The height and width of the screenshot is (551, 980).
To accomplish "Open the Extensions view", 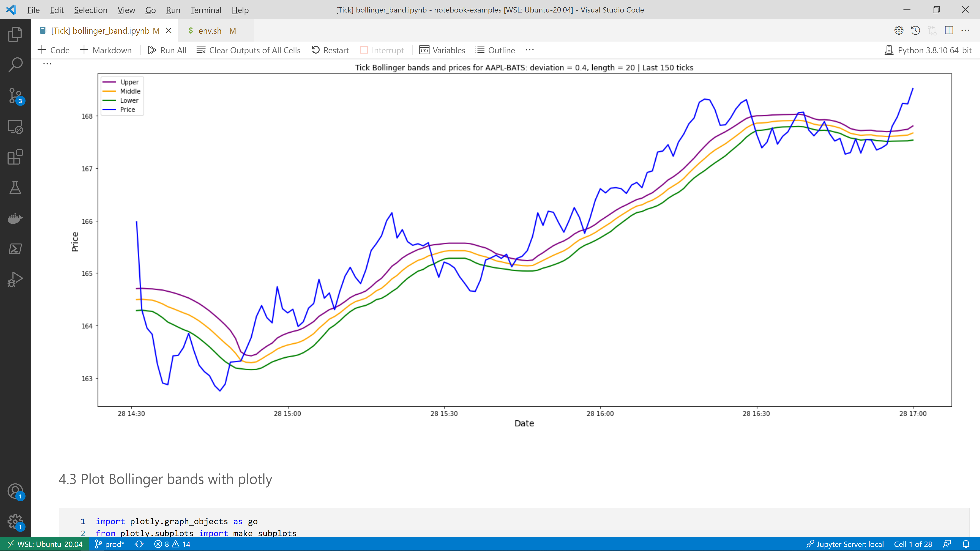I will (x=15, y=157).
